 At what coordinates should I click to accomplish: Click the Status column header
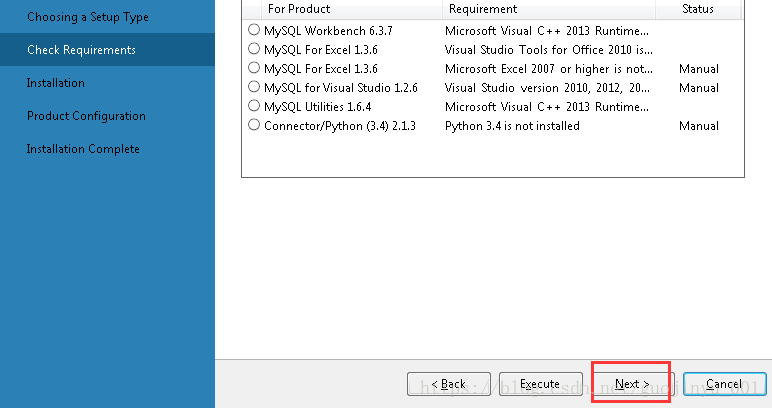point(698,9)
